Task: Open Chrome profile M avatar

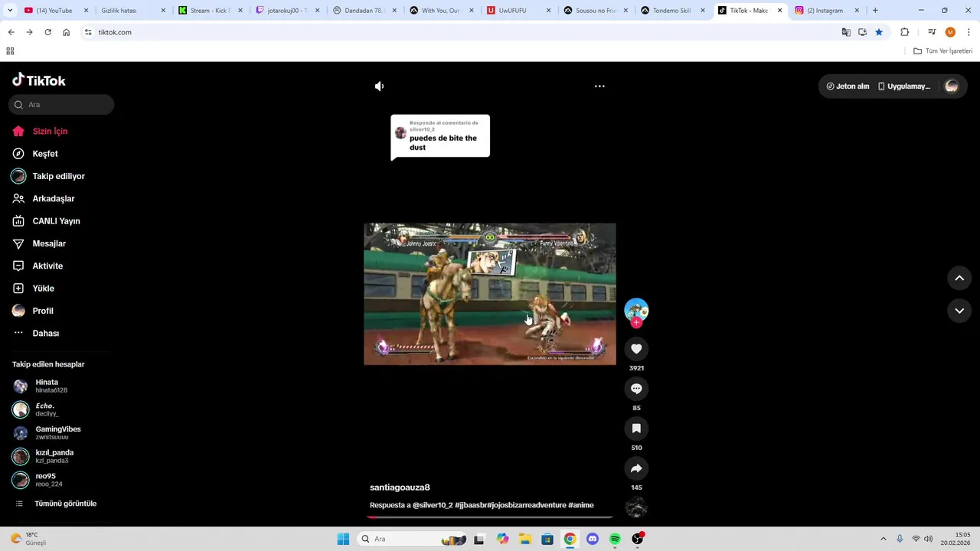Action: point(950,32)
